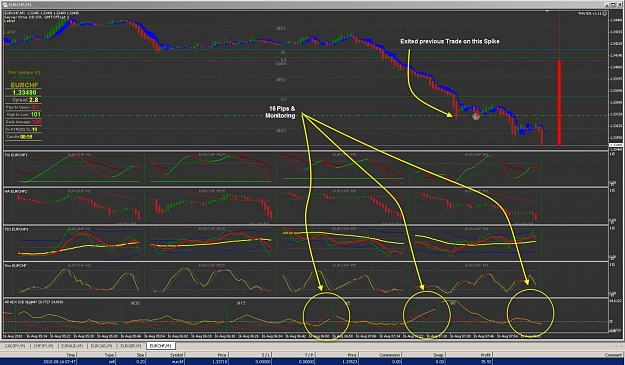Open the EURCAD,M1 chart tab
The height and width of the screenshot is (365, 625).
coord(101,346)
